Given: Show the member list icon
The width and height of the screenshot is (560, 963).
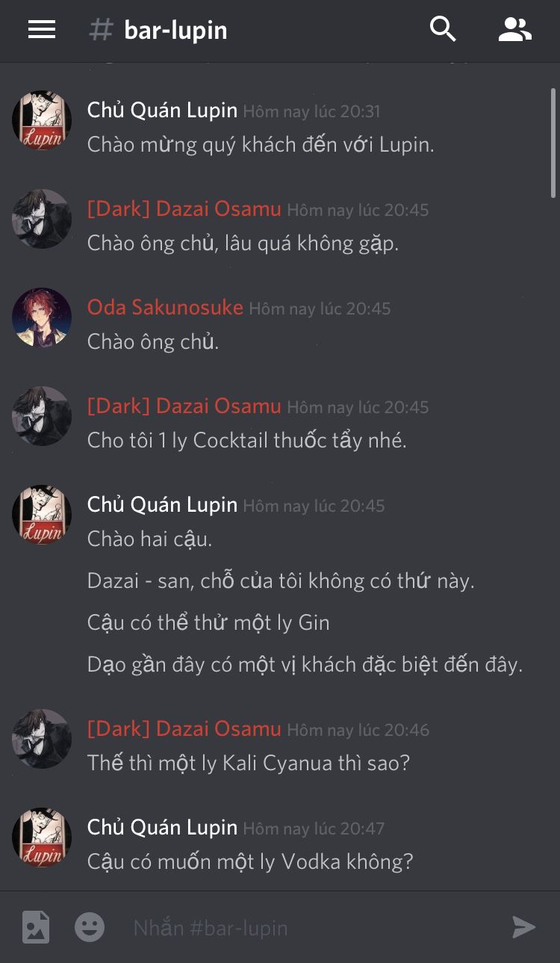Looking at the screenshot, I should (x=514, y=29).
